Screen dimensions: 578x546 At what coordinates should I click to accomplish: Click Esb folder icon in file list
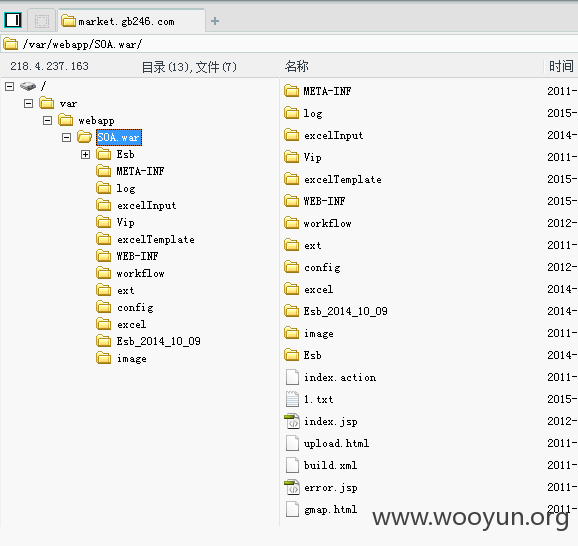pos(292,355)
